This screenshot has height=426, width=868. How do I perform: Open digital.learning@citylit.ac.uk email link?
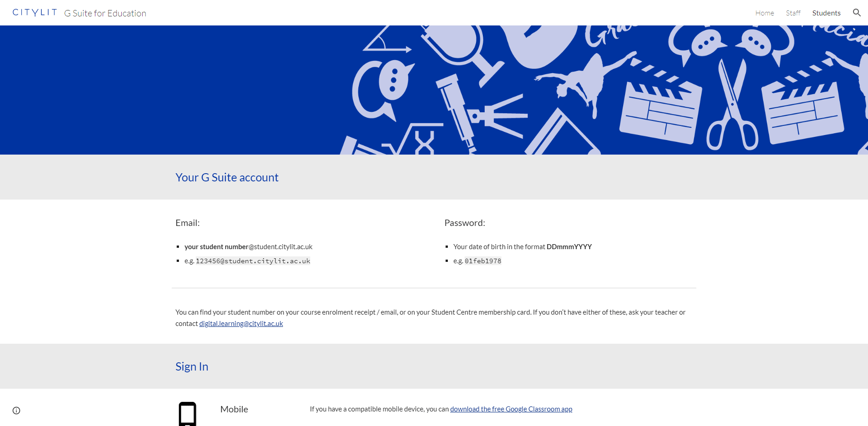241,324
